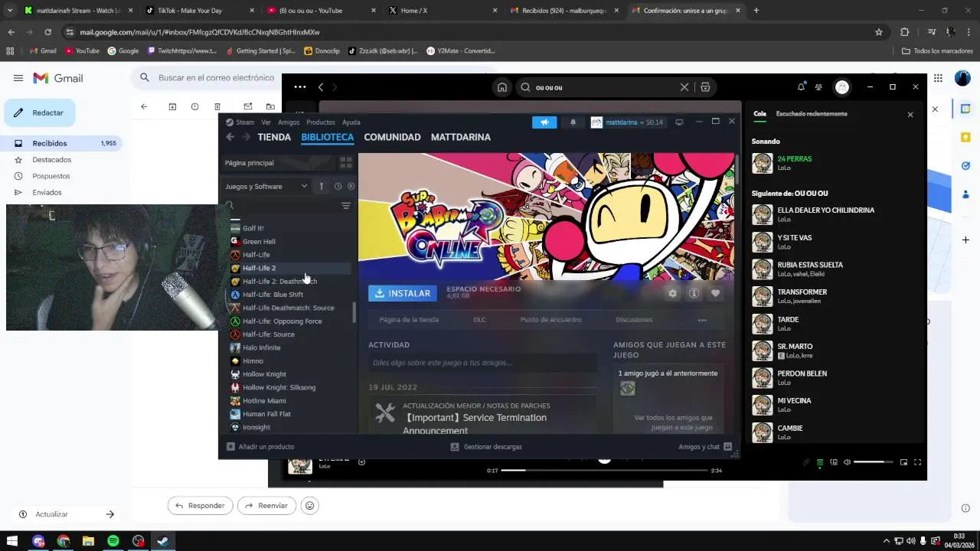Open Spotify three-dots menu

(300, 87)
